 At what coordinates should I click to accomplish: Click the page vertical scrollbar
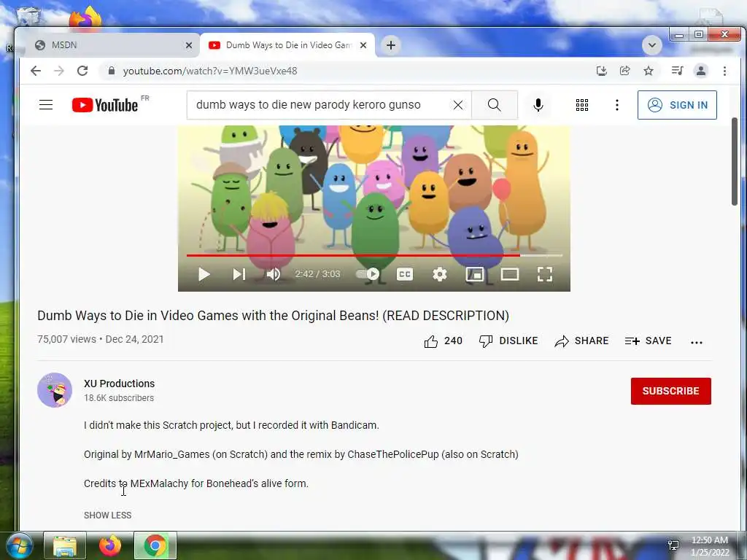[734, 162]
